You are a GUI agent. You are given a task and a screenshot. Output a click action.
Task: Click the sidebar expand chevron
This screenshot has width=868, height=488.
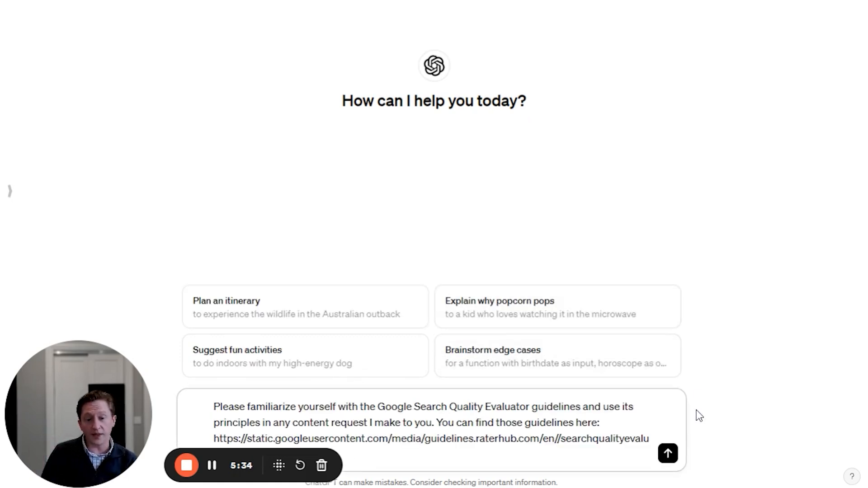(x=8, y=190)
